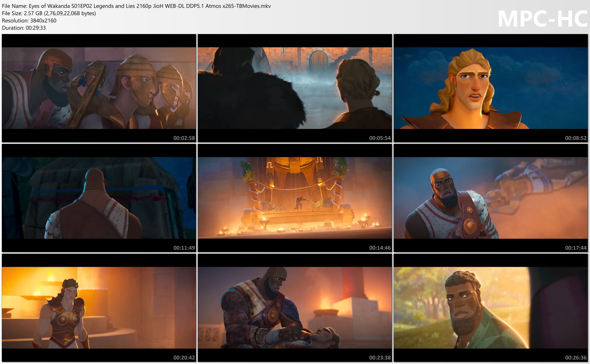Select the File Name line with Eyes of Wakanda

pos(136,6)
